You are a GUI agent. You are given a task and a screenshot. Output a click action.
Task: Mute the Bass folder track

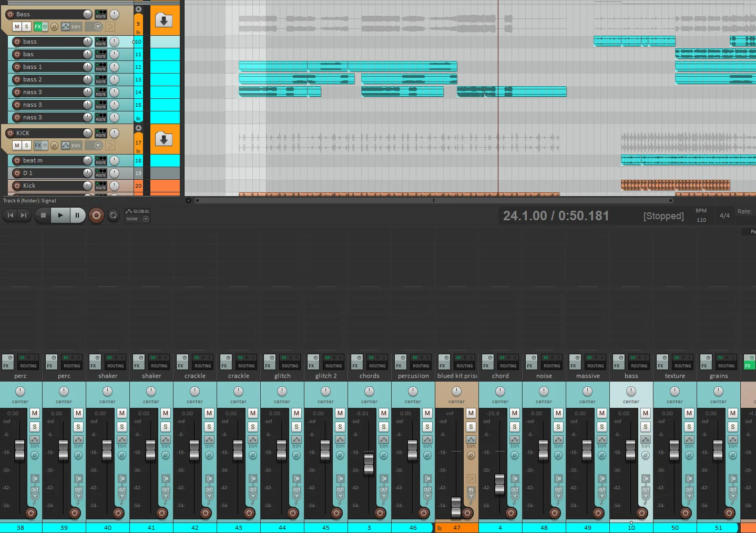point(17,26)
